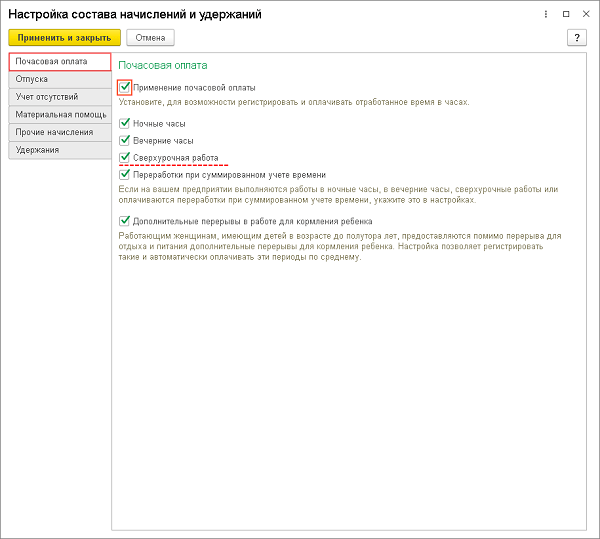Screen dimensions: 600x539
Task: Toggle the Сверхурочная работа checkbox
Action: 125,157
